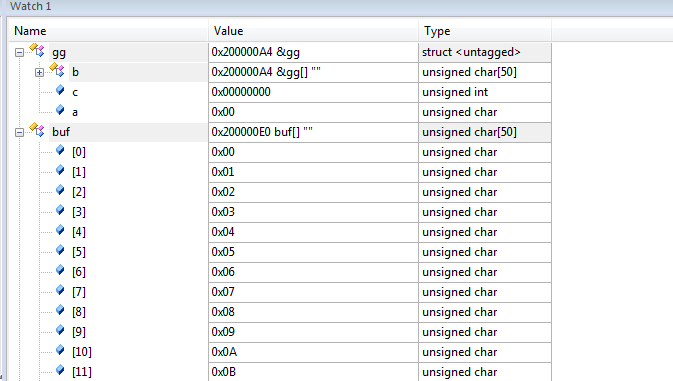Select the [0] element row name
Screen dimensions: 673x381
[x=79, y=152]
